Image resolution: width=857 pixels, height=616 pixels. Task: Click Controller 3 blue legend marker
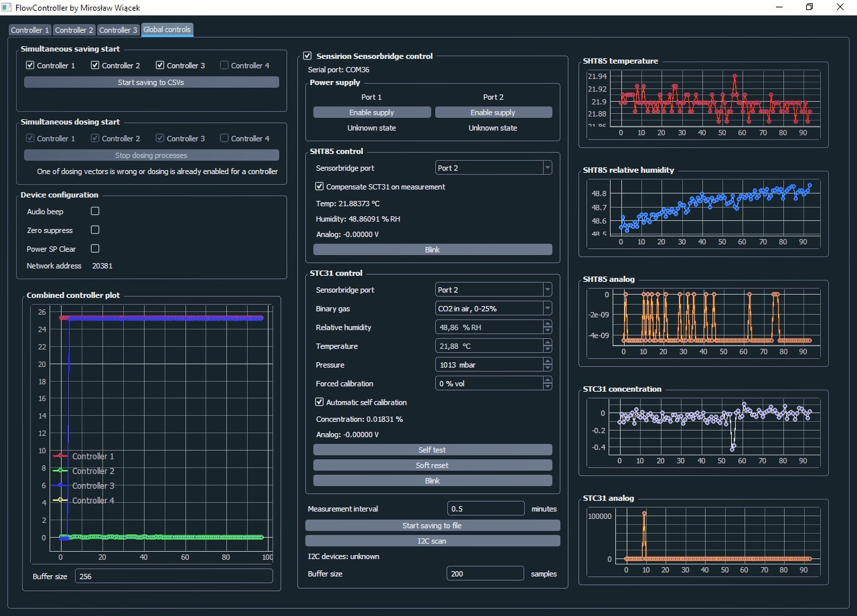tap(61, 485)
